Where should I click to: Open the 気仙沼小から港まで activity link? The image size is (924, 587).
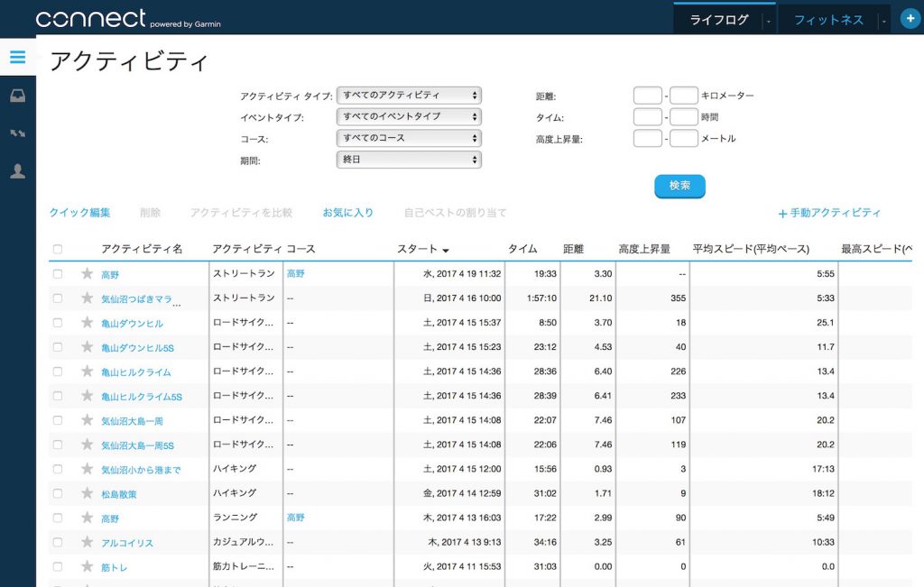[141, 470]
